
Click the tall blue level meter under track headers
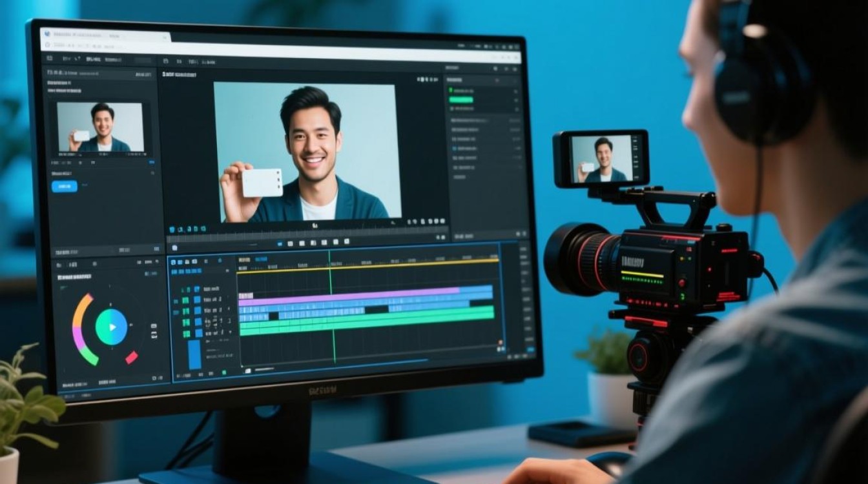pos(194,355)
